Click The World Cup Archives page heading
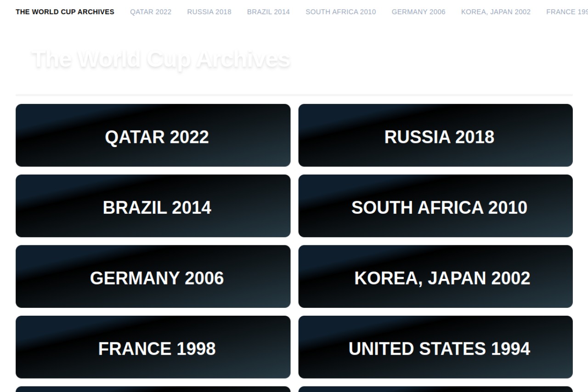 [161, 59]
